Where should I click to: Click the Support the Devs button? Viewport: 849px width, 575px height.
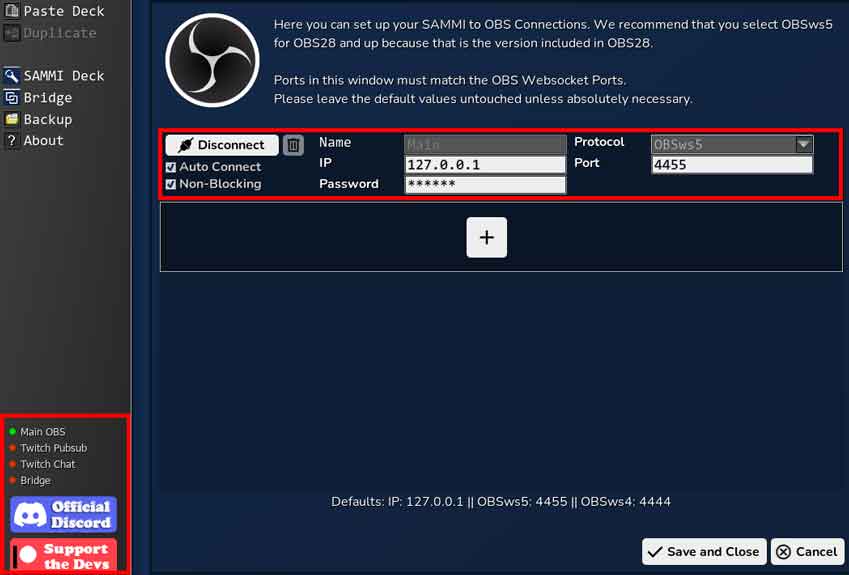pos(63,556)
